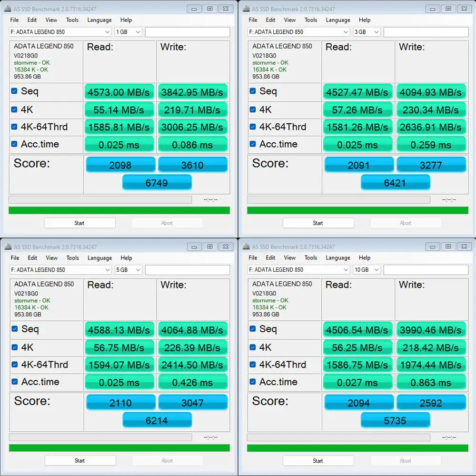The image size is (476, 476).
Task: Open the 1 GB test size dropdown
Action: coord(128,32)
